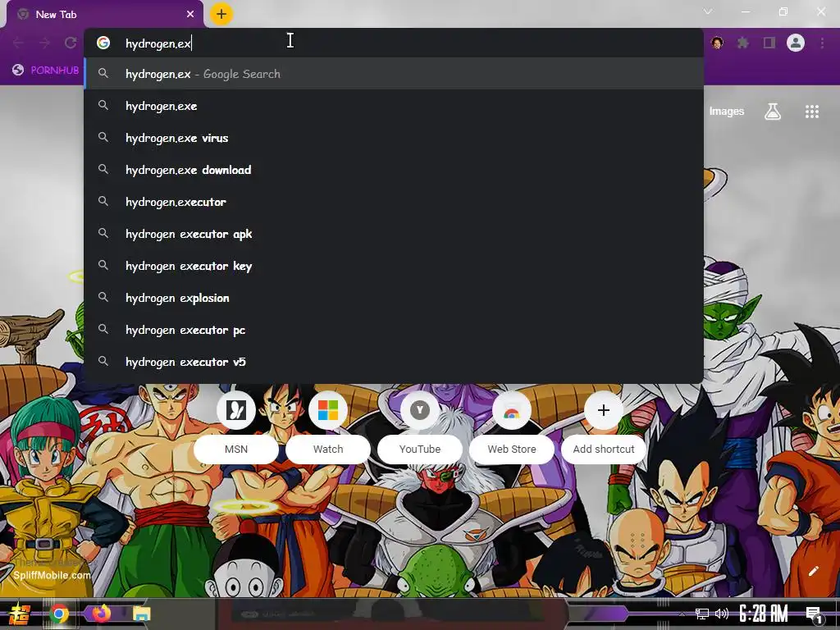840x630 pixels.
Task: Click the reload page icon
Action: [71, 43]
